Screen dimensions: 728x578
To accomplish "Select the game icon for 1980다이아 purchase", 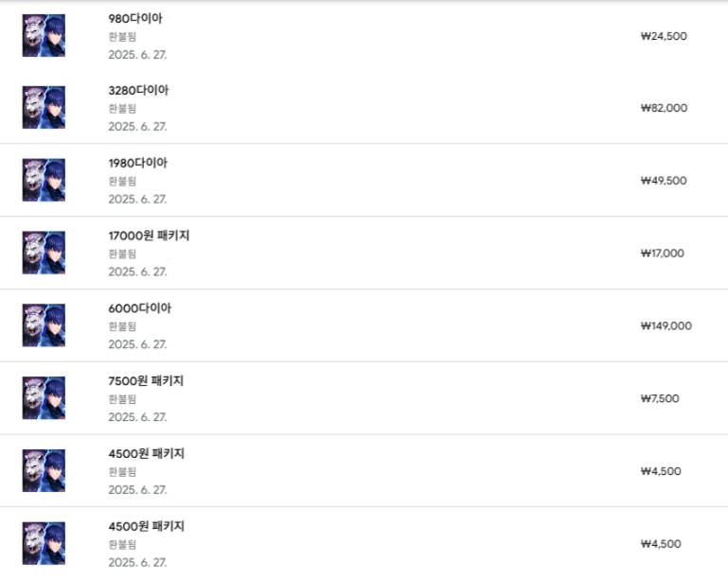I will click(x=44, y=180).
